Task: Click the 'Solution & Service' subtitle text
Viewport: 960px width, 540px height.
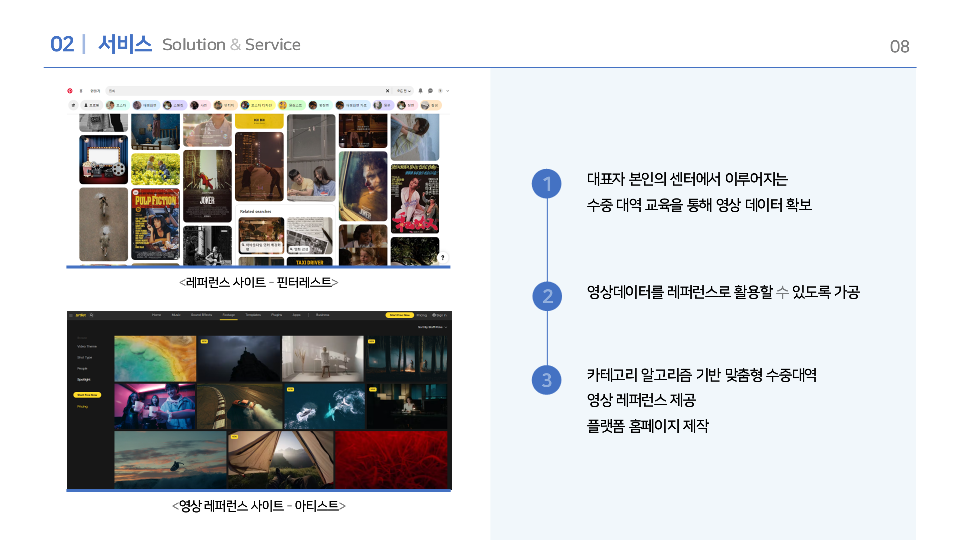Action: [x=231, y=45]
